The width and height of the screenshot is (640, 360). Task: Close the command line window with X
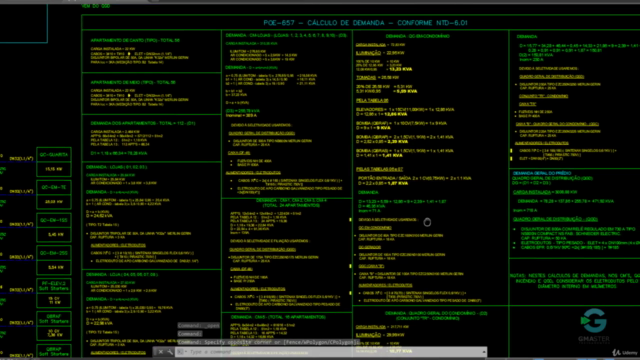click(160, 352)
